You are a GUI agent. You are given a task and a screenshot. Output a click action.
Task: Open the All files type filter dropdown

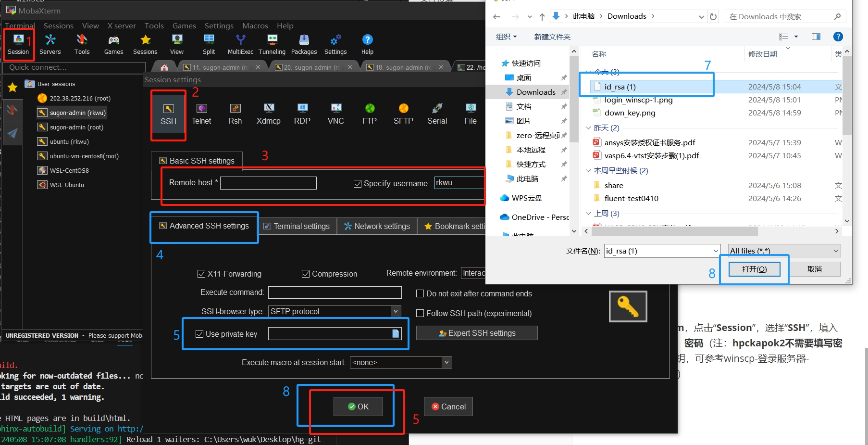[x=784, y=251]
